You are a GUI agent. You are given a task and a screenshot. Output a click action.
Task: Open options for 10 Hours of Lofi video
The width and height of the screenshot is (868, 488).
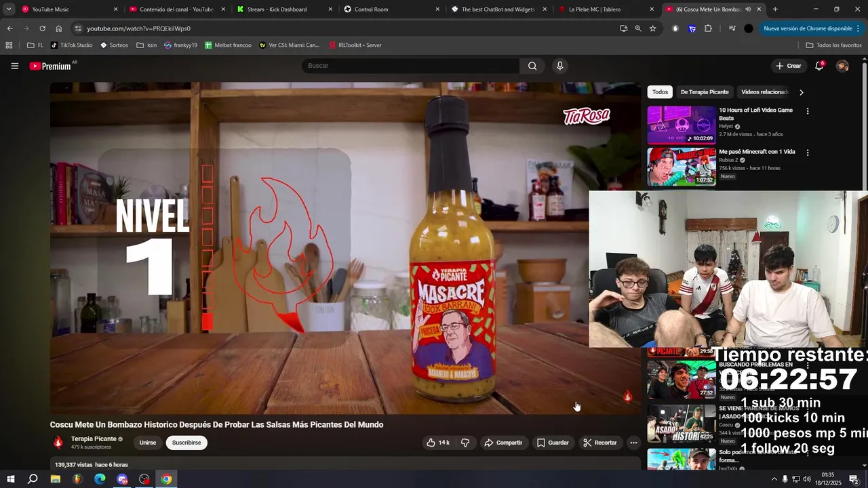[x=807, y=110]
